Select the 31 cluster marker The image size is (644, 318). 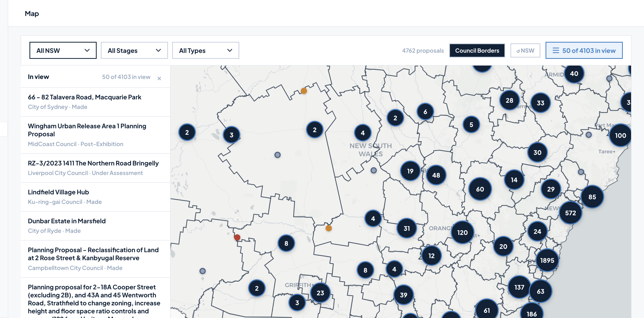click(x=407, y=228)
